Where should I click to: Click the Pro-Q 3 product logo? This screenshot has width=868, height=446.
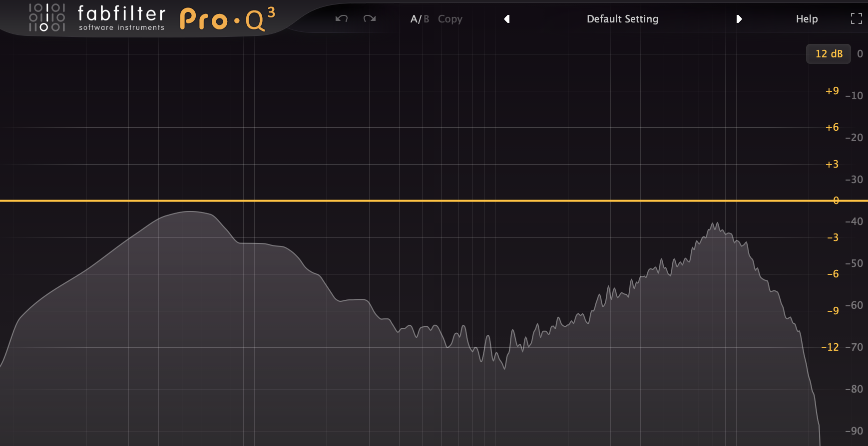pyautogui.click(x=227, y=19)
